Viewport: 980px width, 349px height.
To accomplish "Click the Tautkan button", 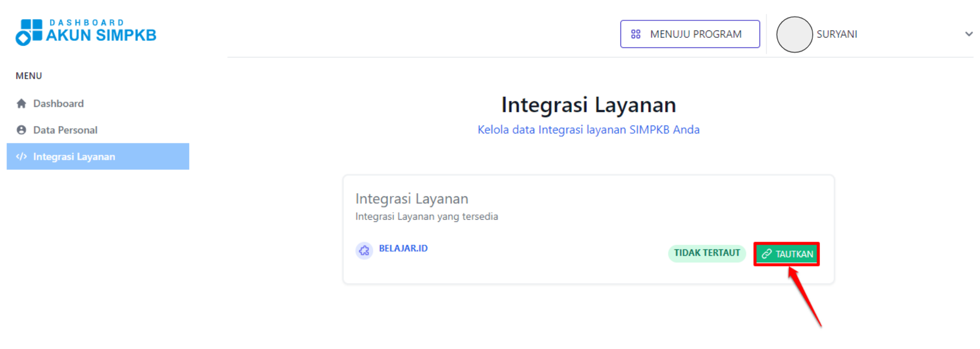I will click(x=787, y=254).
